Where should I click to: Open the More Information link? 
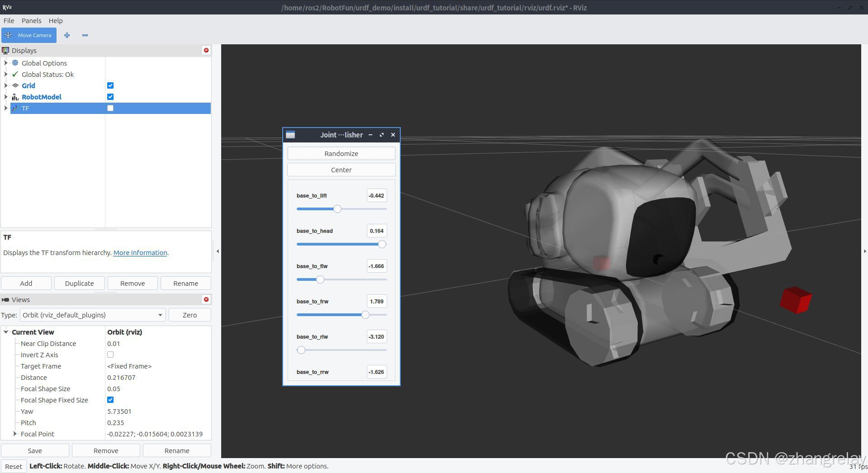[140, 253]
